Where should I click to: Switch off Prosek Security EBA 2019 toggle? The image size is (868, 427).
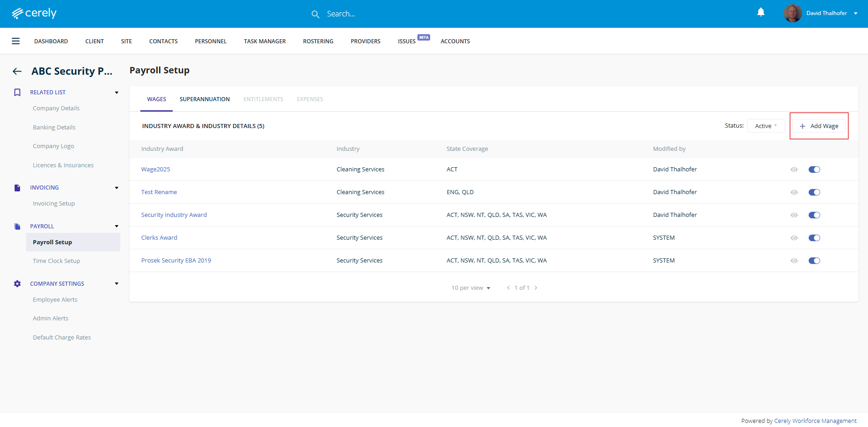click(x=814, y=261)
